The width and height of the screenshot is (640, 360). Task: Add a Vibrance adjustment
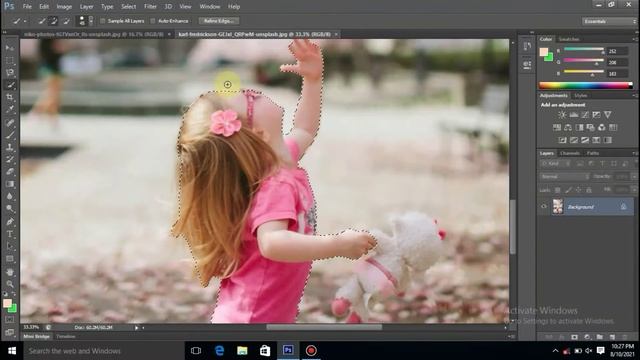(607, 115)
